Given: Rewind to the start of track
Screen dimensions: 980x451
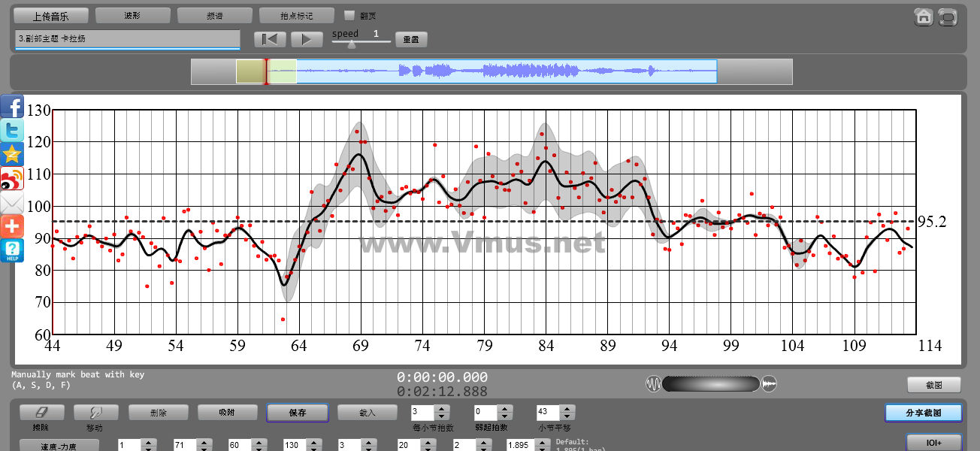Looking at the screenshot, I should pos(270,40).
